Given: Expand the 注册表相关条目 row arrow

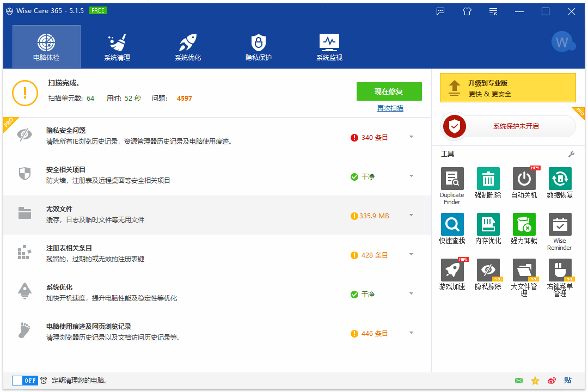Looking at the screenshot, I should point(412,254).
